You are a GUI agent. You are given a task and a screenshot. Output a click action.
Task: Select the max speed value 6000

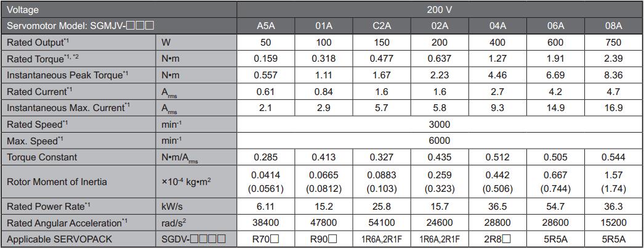(x=439, y=141)
